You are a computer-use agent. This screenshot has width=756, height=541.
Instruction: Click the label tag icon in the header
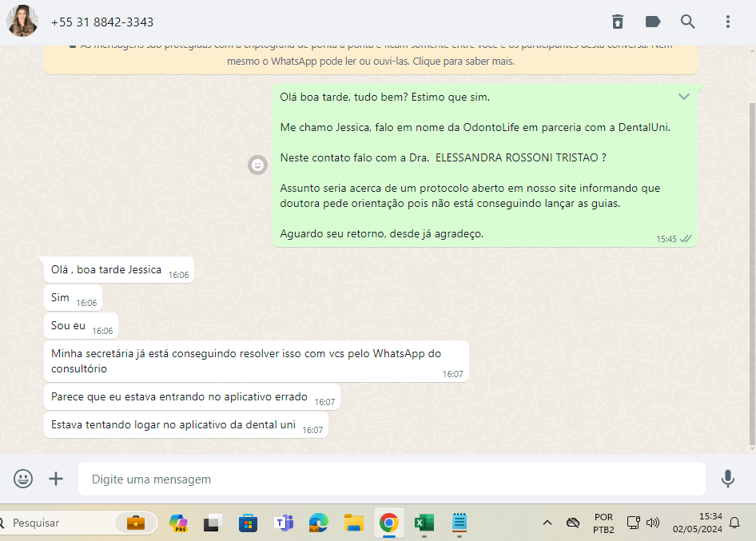652,22
